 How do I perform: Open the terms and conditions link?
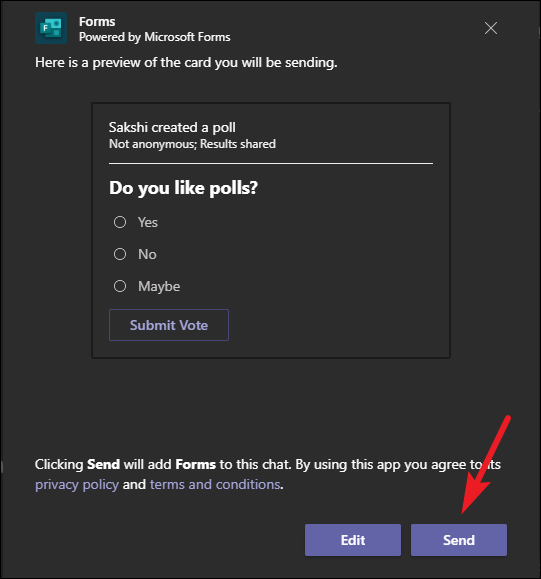[x=215, y=484]
